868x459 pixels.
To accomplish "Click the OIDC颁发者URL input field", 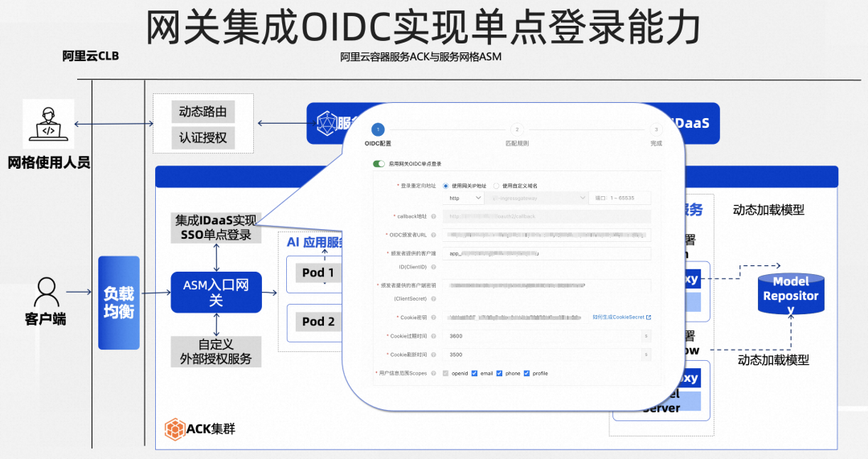I will click(547, 235).
